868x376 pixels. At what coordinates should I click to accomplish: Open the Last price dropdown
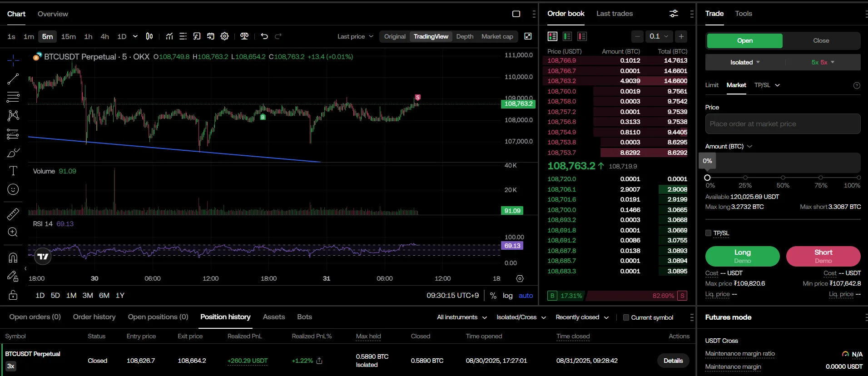tap(355, 36)
